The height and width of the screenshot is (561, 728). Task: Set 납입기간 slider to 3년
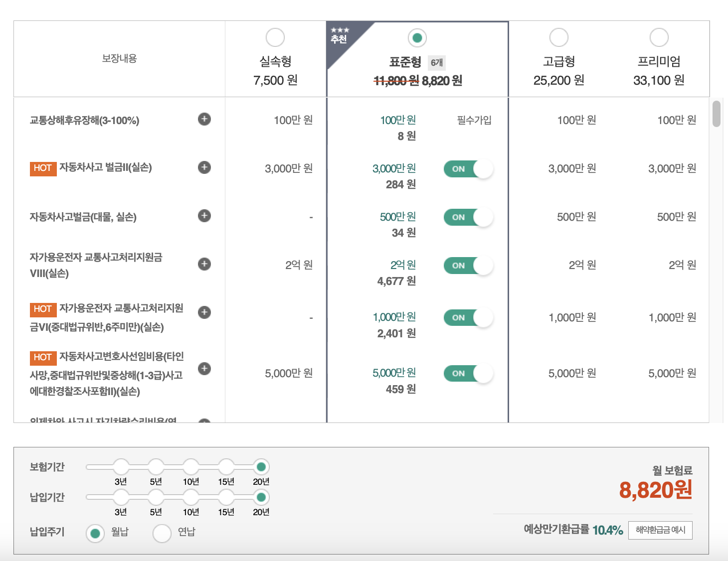click(x=121, y=497)
